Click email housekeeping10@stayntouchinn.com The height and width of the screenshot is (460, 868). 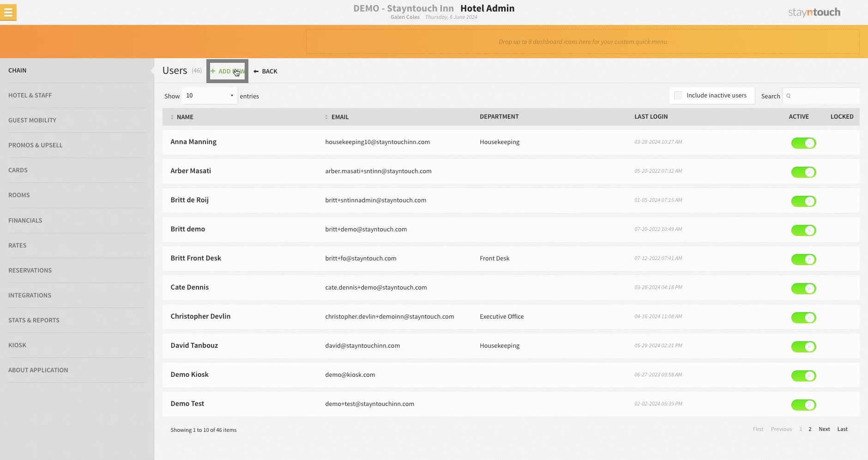click(378, 142)
